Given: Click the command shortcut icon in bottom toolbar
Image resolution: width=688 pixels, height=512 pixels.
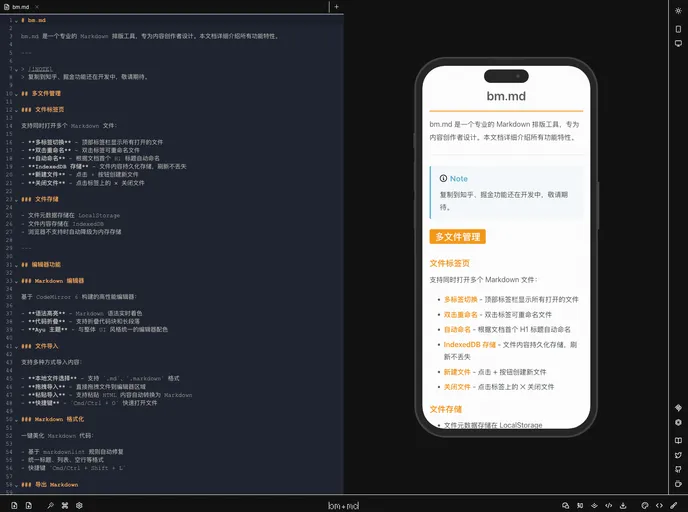Looking at the screenshot, I should coord(65,505).
